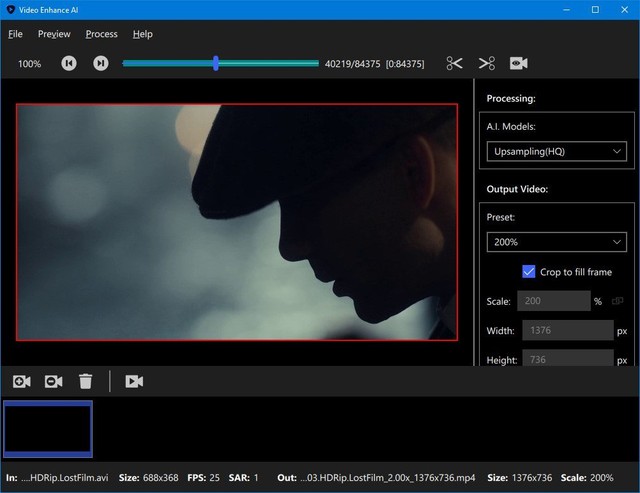Click the Width input field
640x493 pixels.
point(566,330)
